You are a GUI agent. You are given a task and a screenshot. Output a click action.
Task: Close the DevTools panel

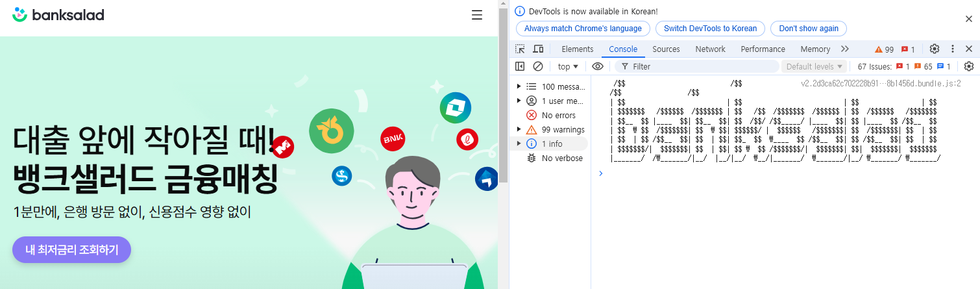[x=969, y=49]
